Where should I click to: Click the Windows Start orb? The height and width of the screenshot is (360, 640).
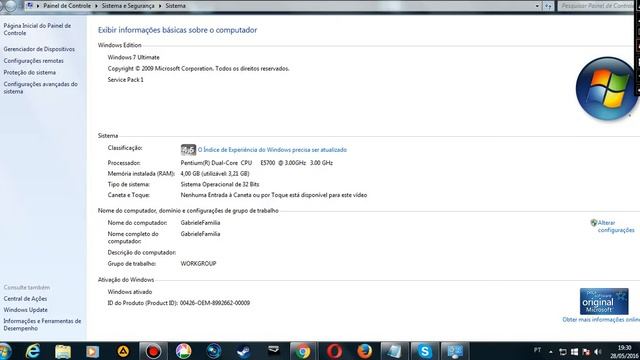(5, 351)
